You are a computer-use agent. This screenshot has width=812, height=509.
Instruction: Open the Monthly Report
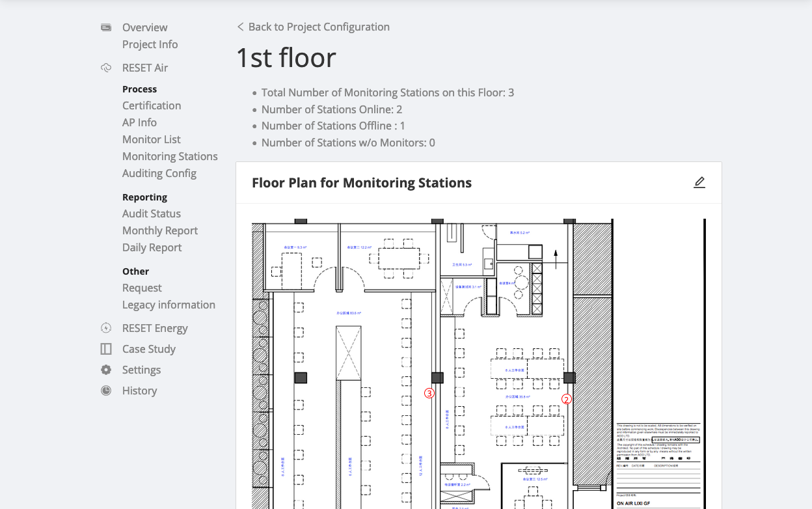coord(160,230)
